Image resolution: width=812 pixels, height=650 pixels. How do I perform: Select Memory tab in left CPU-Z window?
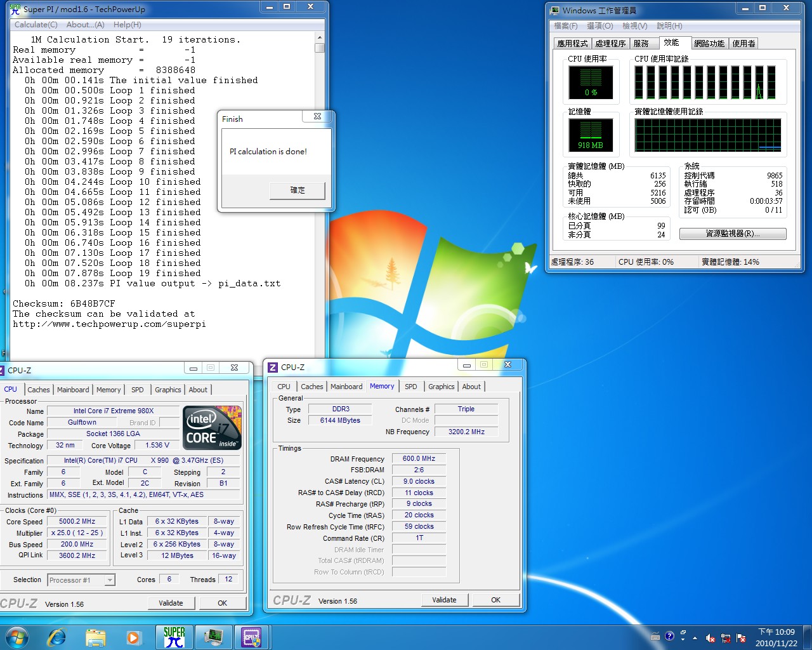click(108, 390)
